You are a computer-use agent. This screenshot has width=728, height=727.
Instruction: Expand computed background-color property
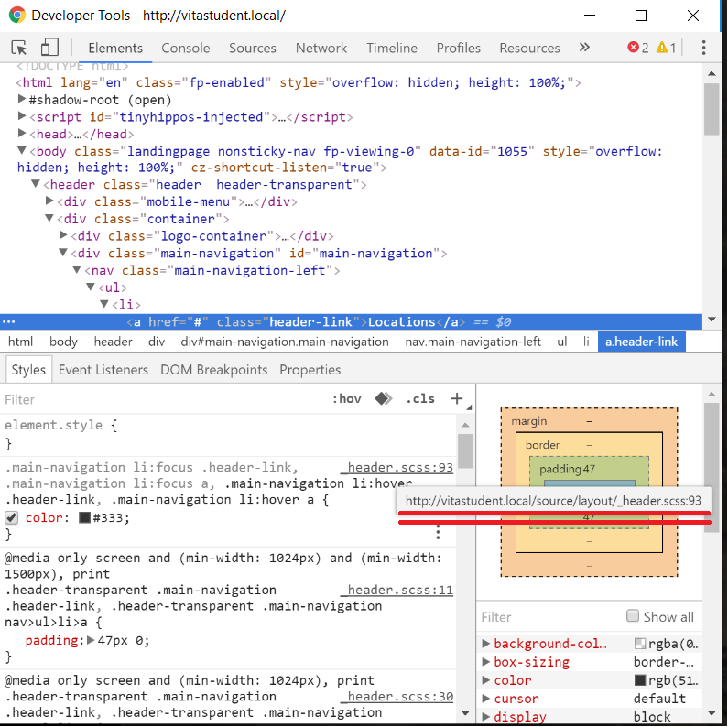click(x=485, y=644)
